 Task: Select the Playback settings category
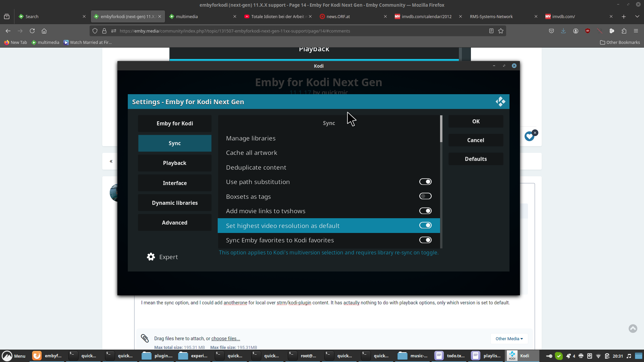point(174,163)
